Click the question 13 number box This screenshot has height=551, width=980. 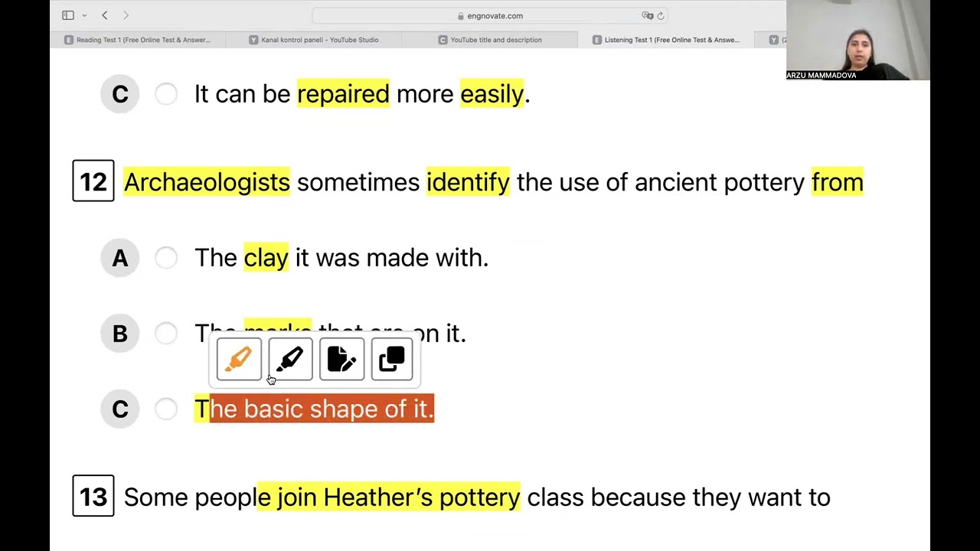[x=93, y=496]
